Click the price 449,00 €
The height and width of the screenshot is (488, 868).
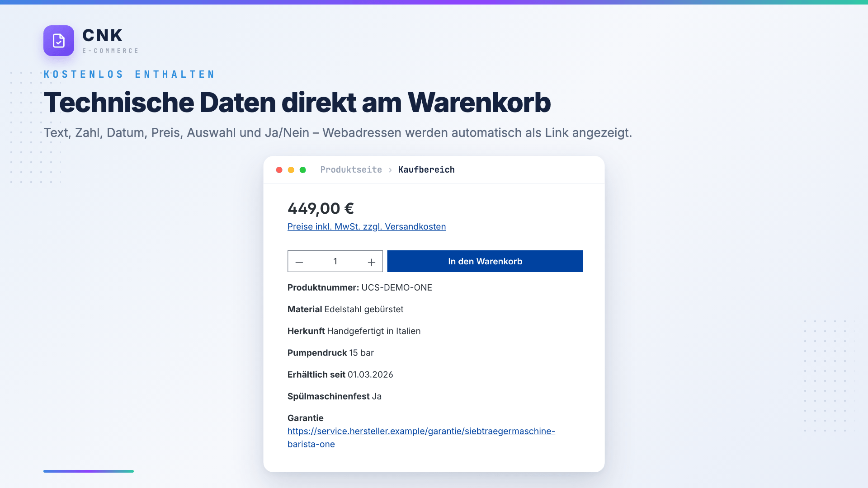(x=321, y=208)
